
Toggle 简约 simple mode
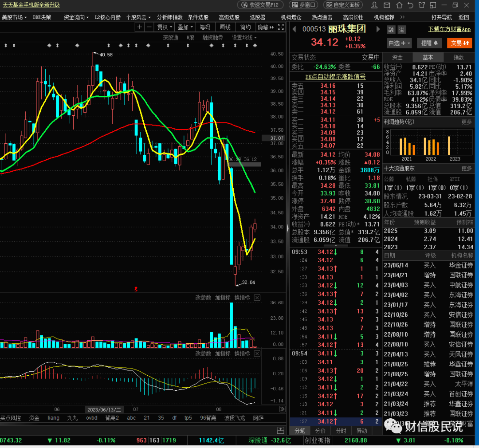click(246, 27)
